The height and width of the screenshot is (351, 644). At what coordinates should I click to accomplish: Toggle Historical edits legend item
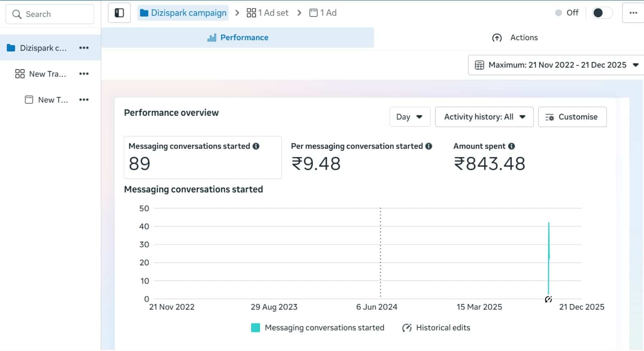[x=436, y=328]
